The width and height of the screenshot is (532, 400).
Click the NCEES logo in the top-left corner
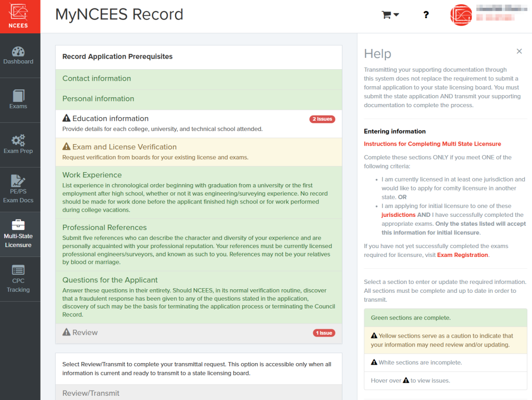pos(20,16)
